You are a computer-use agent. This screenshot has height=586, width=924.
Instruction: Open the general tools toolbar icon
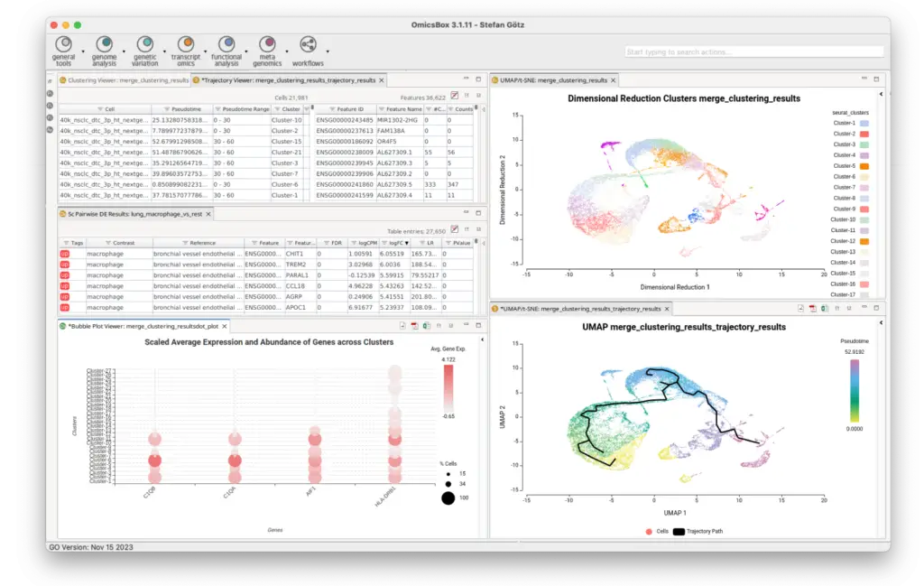(64, 44)
